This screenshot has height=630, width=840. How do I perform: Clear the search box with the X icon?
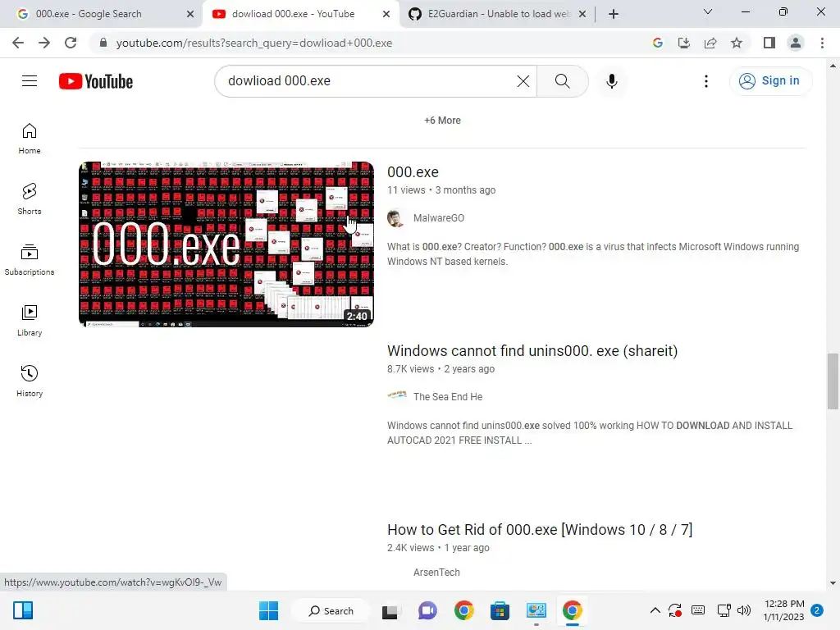point(523,81)
